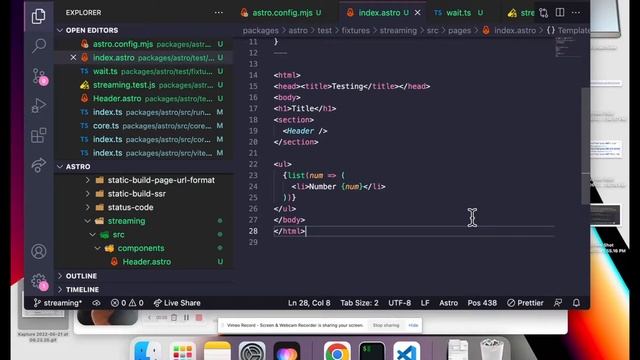
Task: Click the streaming branch indicator
Action: coord(58,303)
